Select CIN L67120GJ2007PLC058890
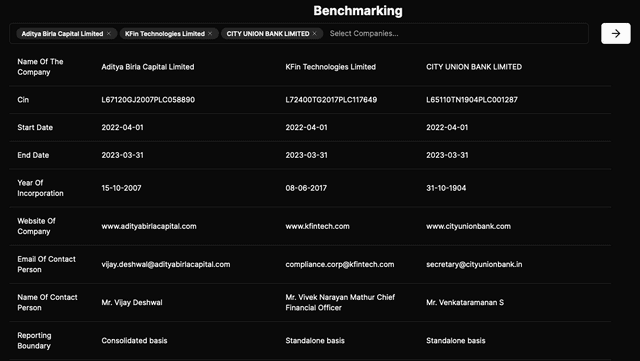This screenshot has height=361, width=640. pos(148,100)
